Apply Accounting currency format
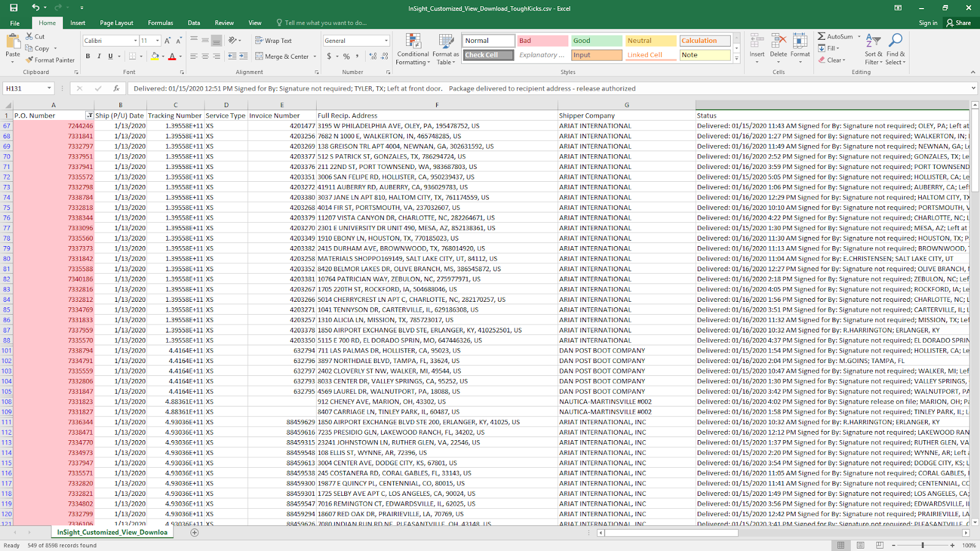This screenshot has width=980, height=551. coord(330,56)
